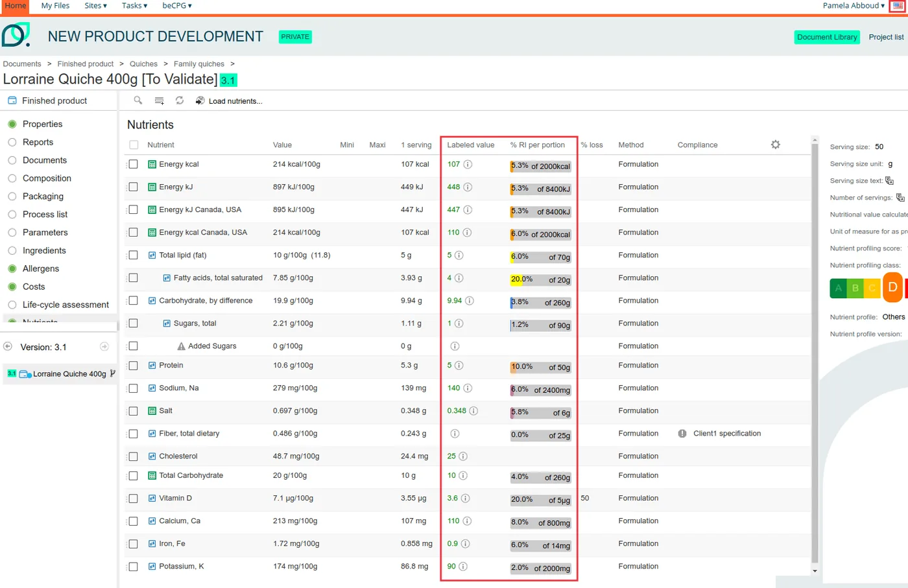The width and height of the screenshot is (908, 588).
Task: Check the Energy kcal row checkbox
Action: [134, 165]
